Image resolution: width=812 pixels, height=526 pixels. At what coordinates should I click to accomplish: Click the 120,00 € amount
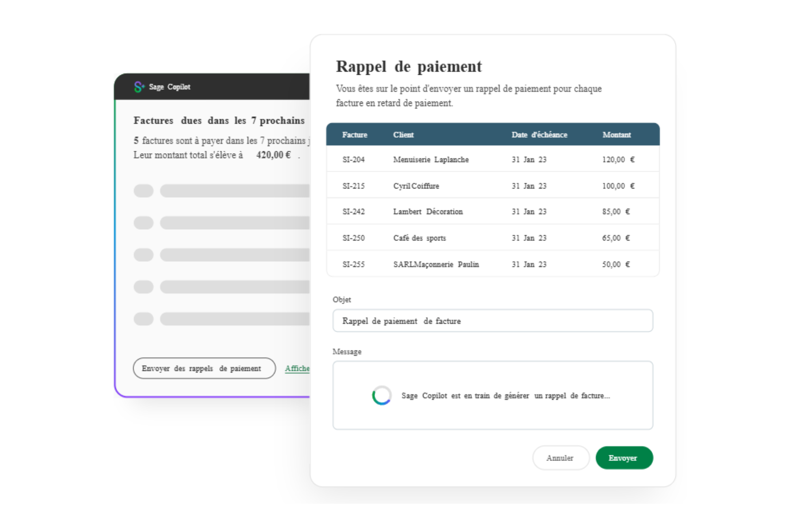(618, 159)
